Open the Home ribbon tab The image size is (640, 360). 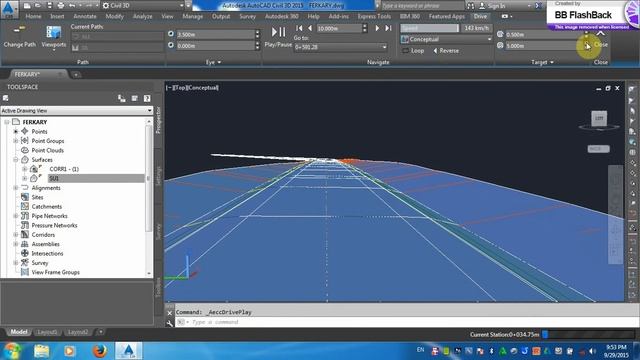(33, 16)
